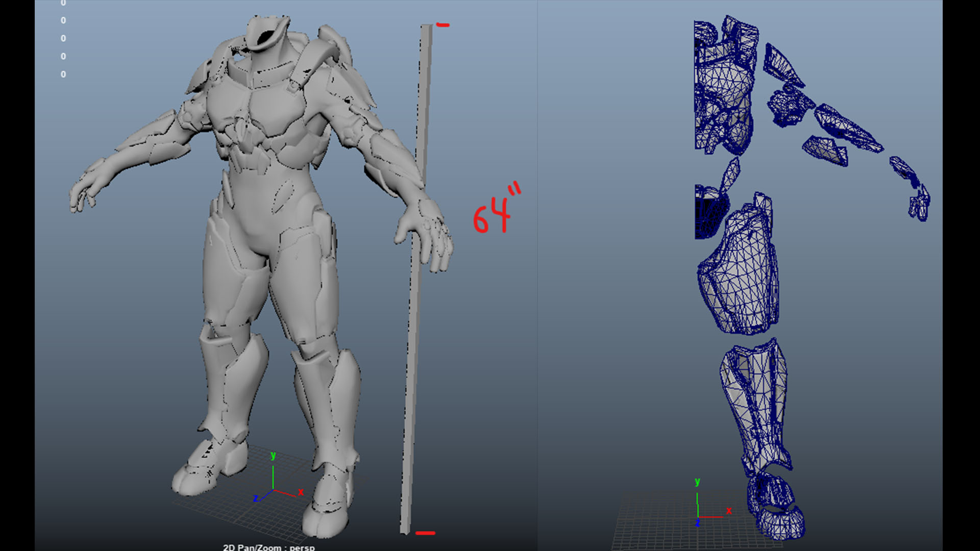Select the wireframe shin armor piece
Viewport: 980px width, 551px height.
pyautogui.click(x=755, y=408)
